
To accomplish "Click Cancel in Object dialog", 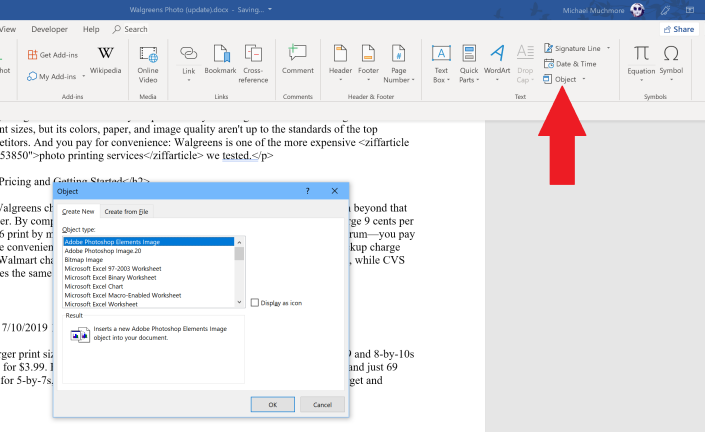I will [x=322, y=405].
